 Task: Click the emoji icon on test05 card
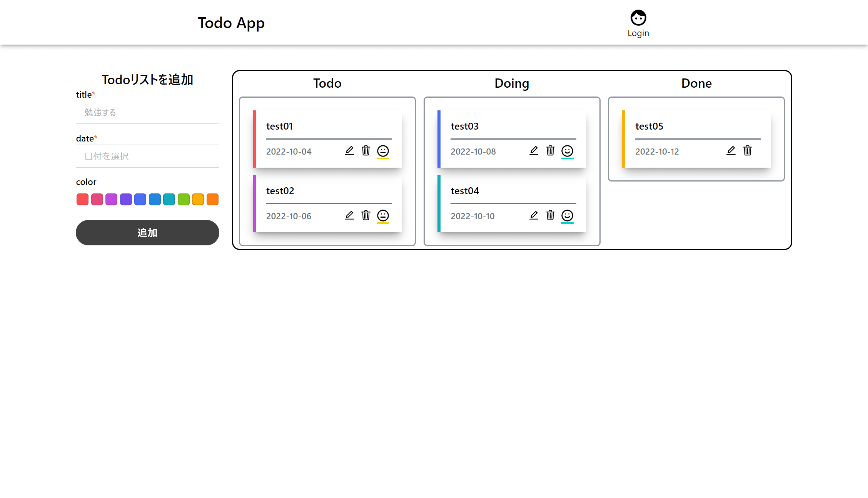point(765,151)
